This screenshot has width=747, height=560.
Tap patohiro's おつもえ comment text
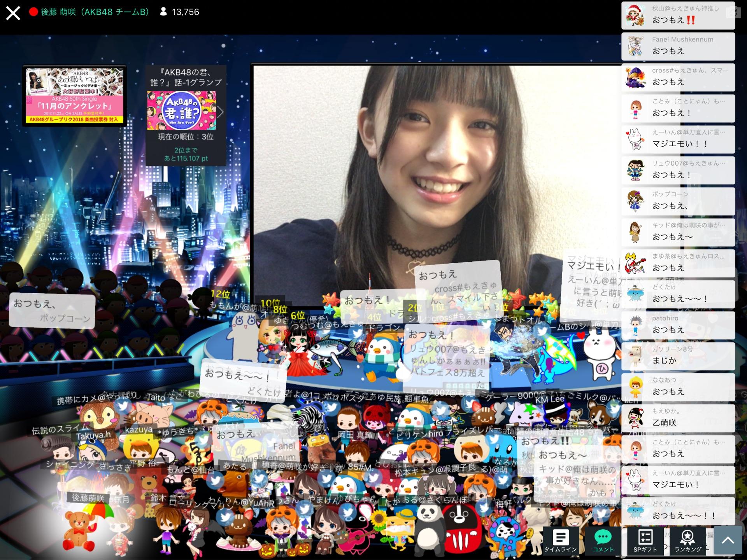coord(668,330)
